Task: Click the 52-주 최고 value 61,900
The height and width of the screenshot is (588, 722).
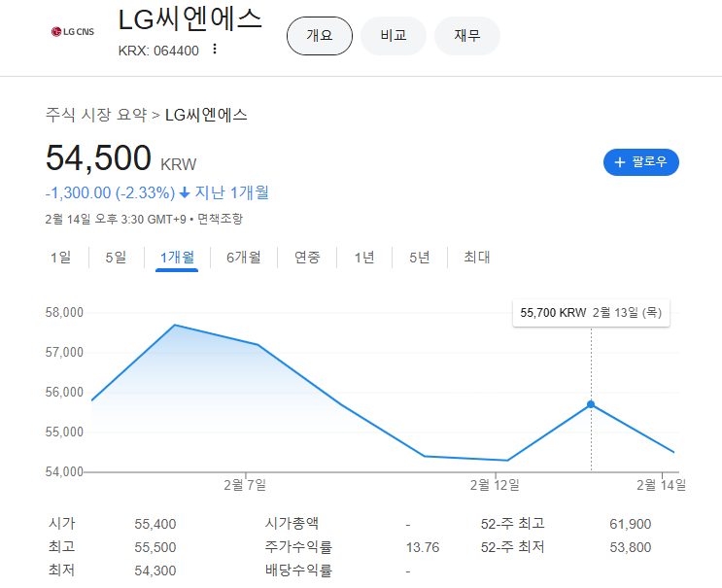Action: (631, 524)
